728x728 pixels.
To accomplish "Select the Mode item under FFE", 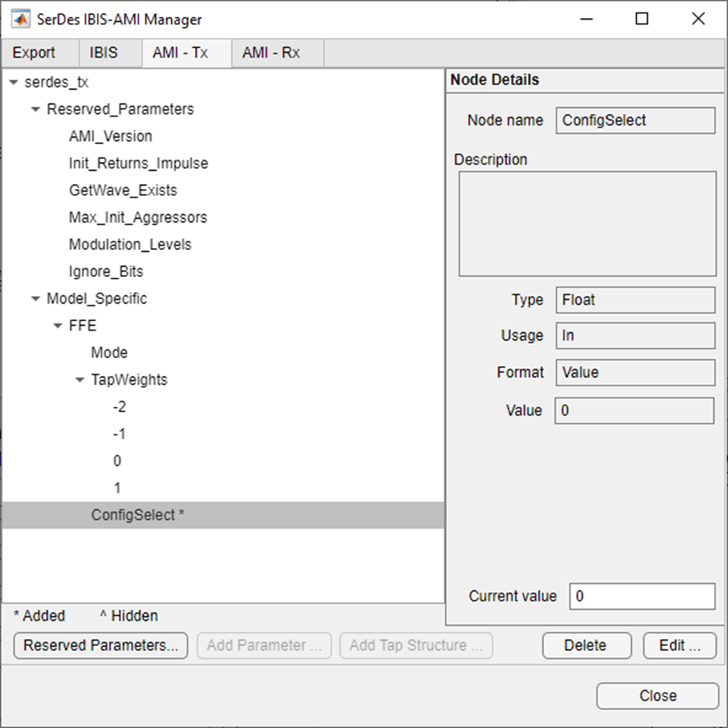I will (x=109, y=353).
